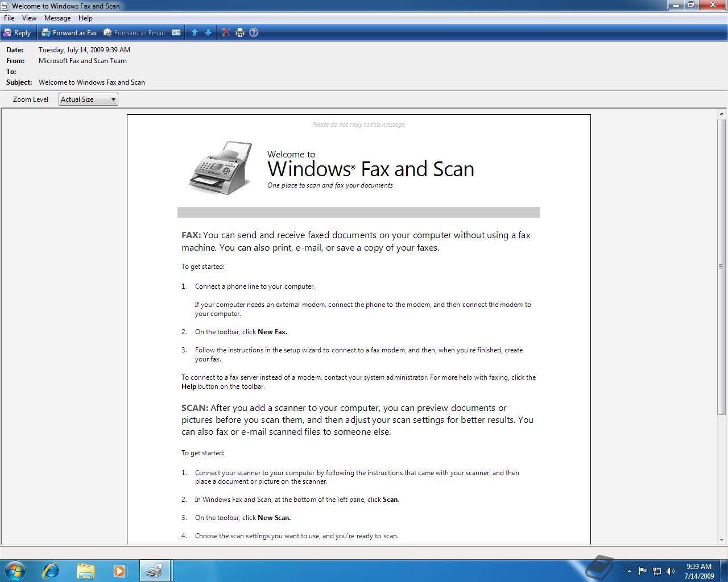Image resolution: width=728 pixels, height=582 pixels.
Task: Go to next message with down arrow
Action: pyautogui.click(x=208, y=32)
